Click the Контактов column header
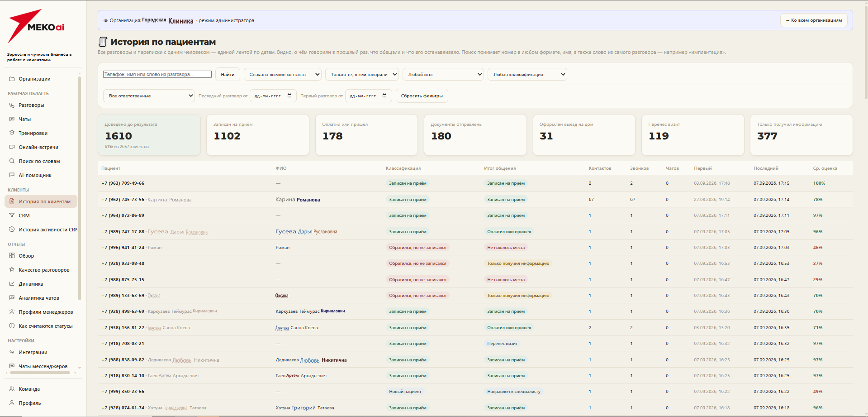868x417 pixels. [x=600, y=168]
